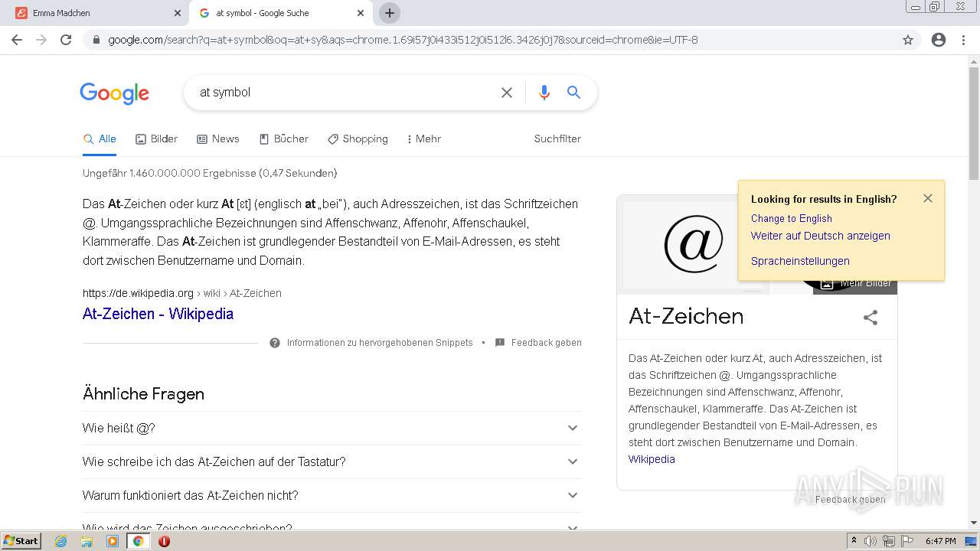This screenshot has width=980, height=551.
Task: Click the browser address bar URL
Action: pos(403,40)
